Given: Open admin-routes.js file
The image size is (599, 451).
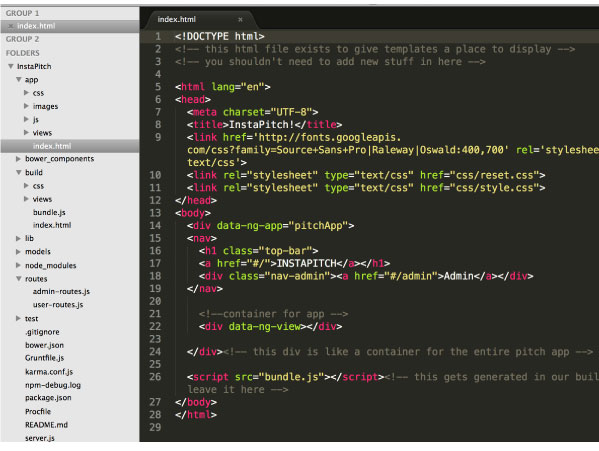Looking at the screenshot, I should click(x=61, y=292).
